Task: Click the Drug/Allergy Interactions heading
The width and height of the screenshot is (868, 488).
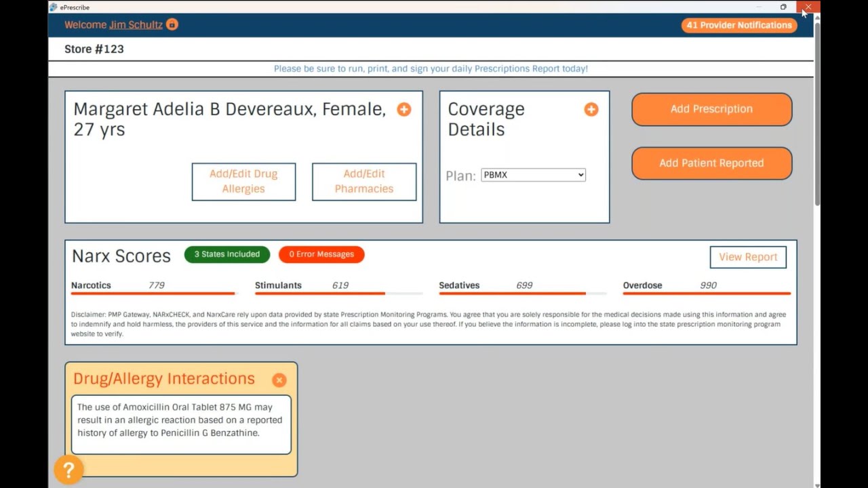Action: 164,379
